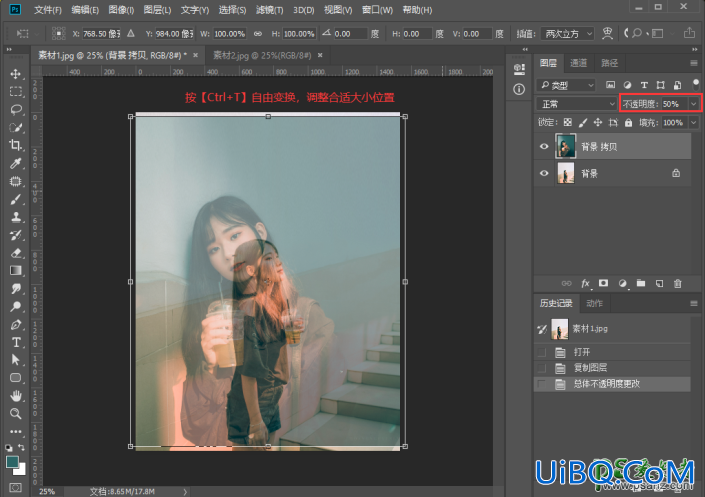
Task: Delete the selected layer
Action: tap(678, 283)
